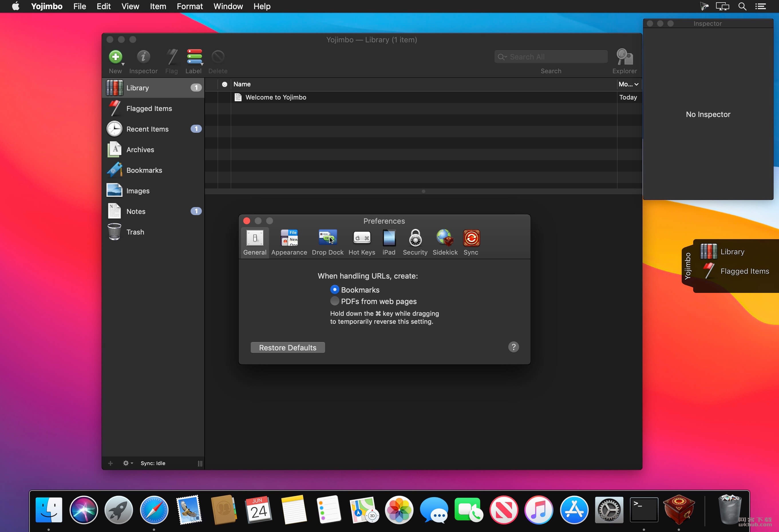Switch to Security preferences tab
Screen dimensions: 779x532
point(415,243)
